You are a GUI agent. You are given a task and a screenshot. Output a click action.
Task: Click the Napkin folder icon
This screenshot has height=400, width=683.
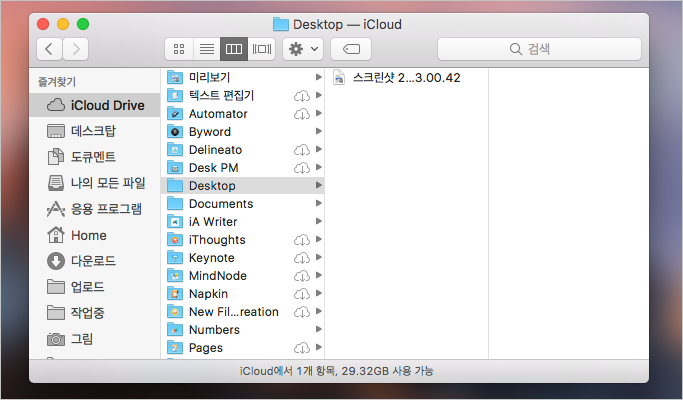(175, 294)
